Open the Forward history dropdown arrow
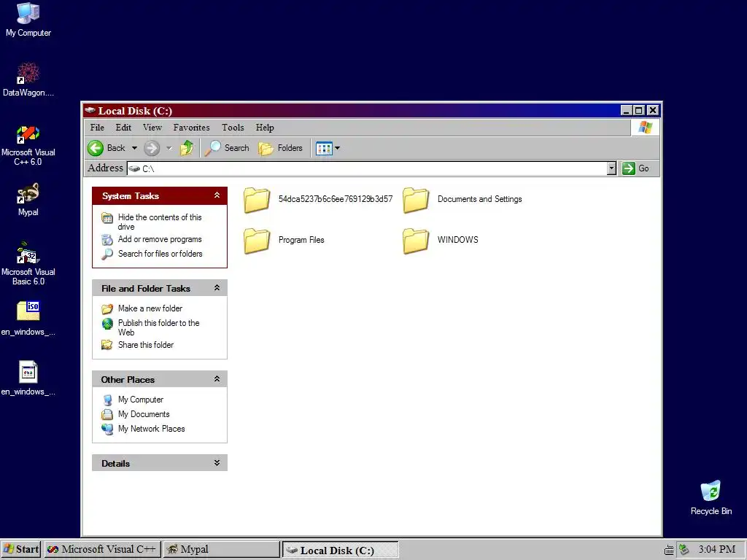Viewport: 747px width, 560px height. (x=169, y=148)
